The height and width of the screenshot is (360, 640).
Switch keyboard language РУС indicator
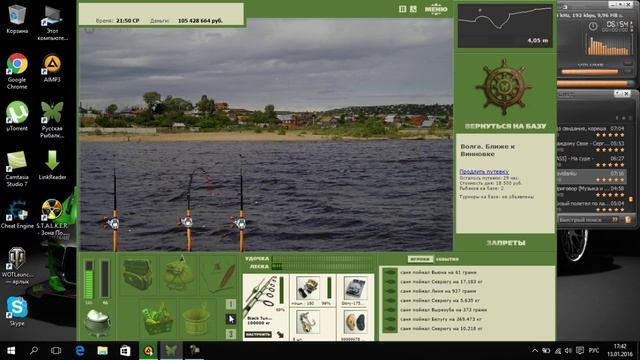click(x=594, y=351)
